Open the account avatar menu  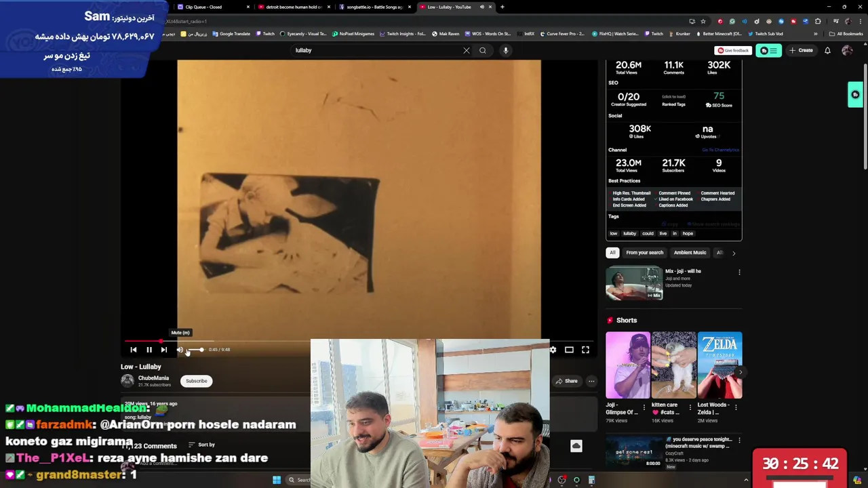(x=847, y=50)
